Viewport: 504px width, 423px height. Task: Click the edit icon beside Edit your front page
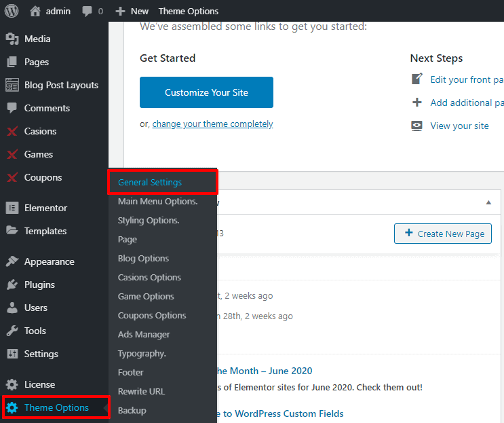point(417,79)
